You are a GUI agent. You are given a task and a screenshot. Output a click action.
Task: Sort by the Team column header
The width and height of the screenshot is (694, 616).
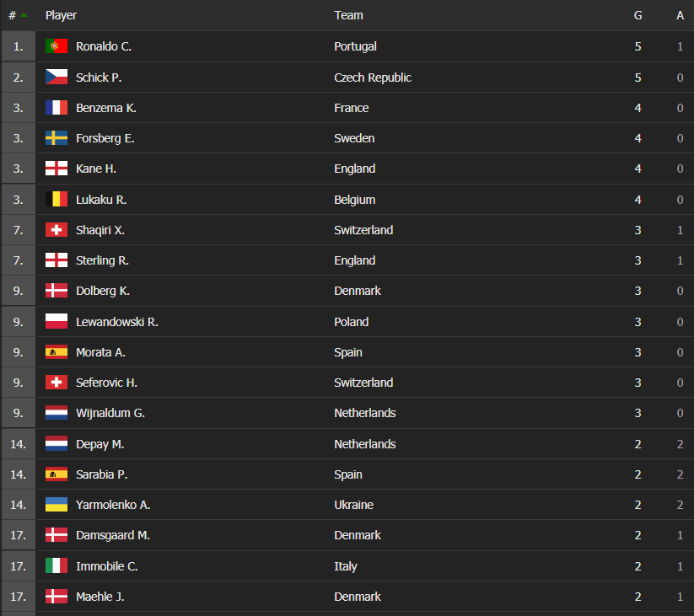(x=348, y=15)
